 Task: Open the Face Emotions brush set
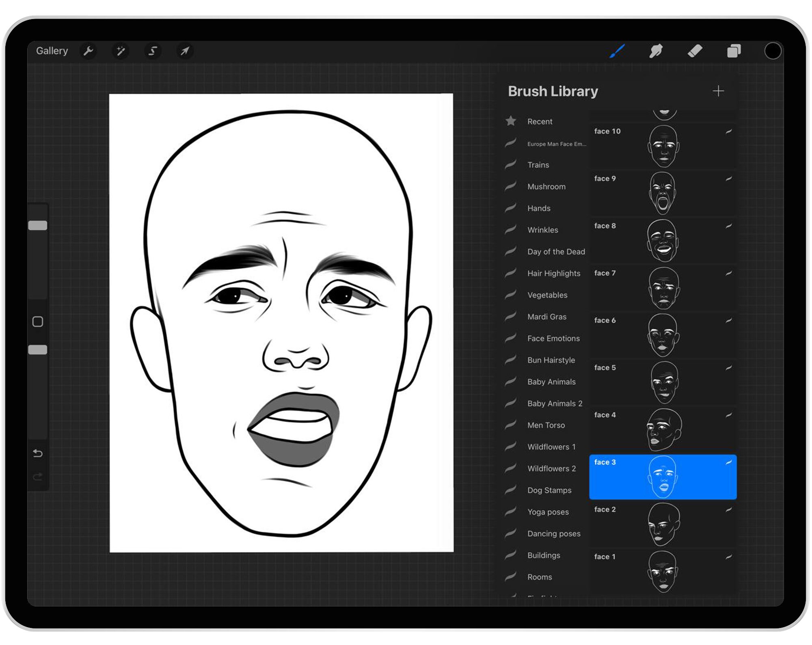tap(553, 338)
